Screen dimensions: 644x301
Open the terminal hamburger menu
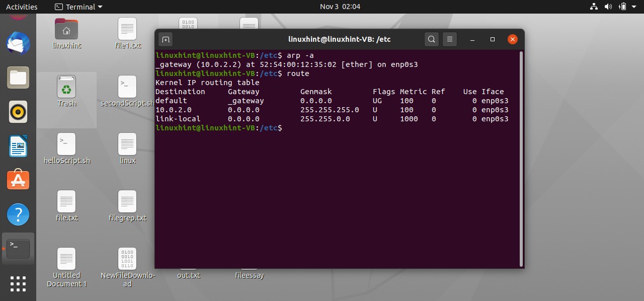pyautogui.click(x=450, y=39)
